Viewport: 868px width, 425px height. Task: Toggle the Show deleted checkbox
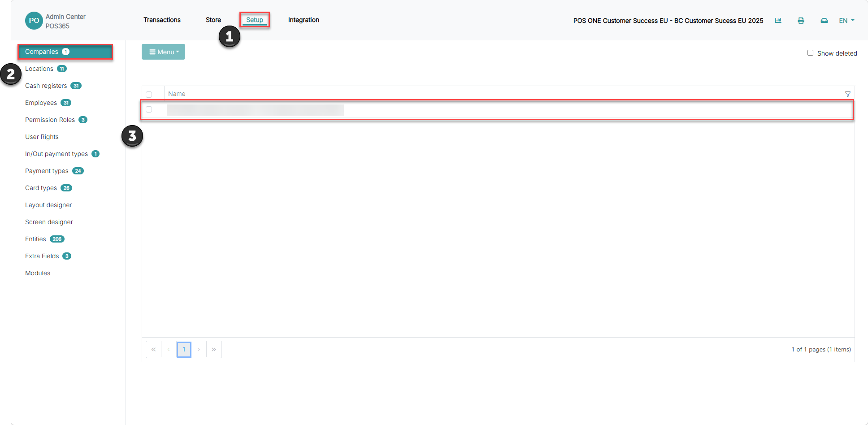[810, 53]
